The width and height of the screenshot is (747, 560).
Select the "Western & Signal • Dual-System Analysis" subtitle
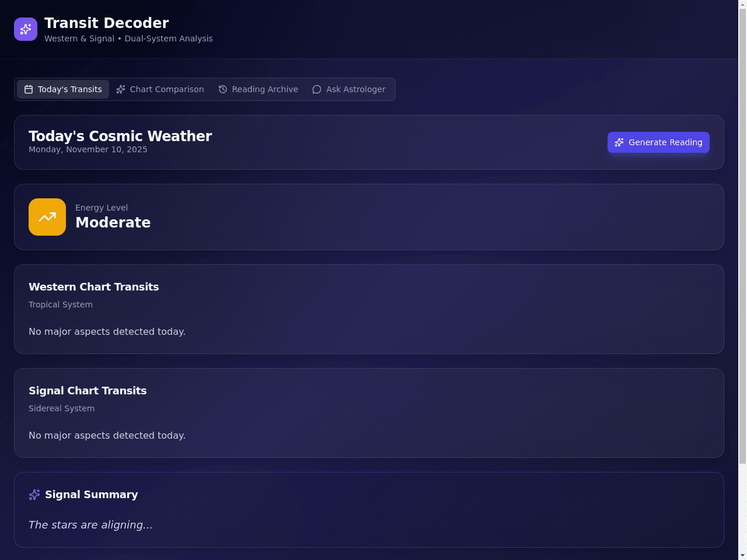coord(128,38)
